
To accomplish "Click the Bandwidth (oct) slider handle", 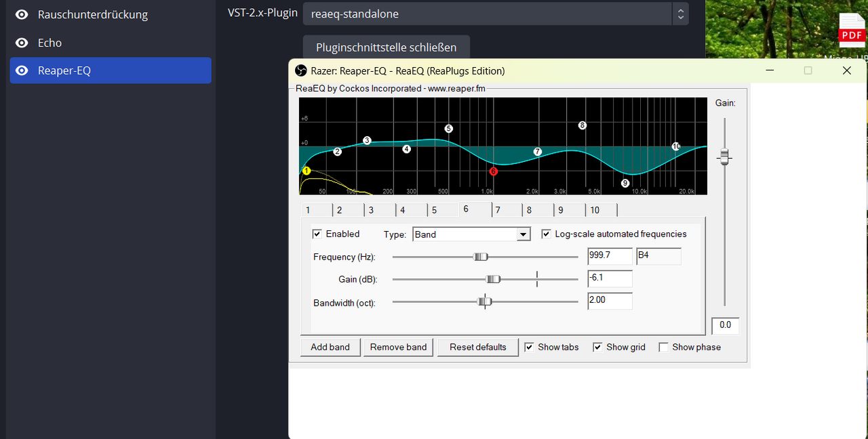I will [484, 301].
